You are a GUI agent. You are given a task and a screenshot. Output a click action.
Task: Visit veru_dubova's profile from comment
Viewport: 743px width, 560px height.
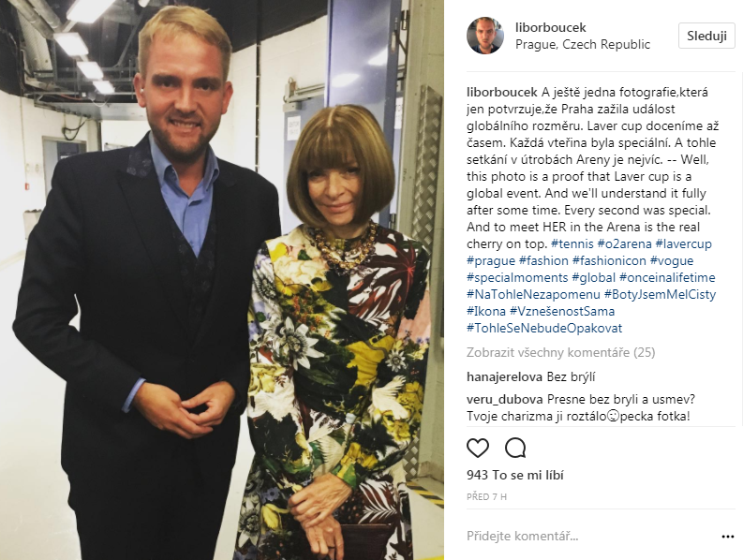pyautogui.click(x=505, y=399)
